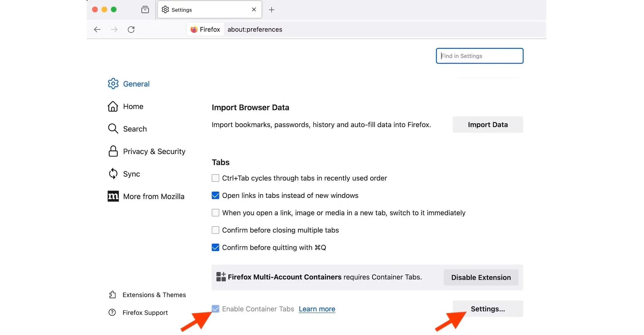Click the Find in Settings search field
Screen dimensions: 644x335
pos(479,56)
